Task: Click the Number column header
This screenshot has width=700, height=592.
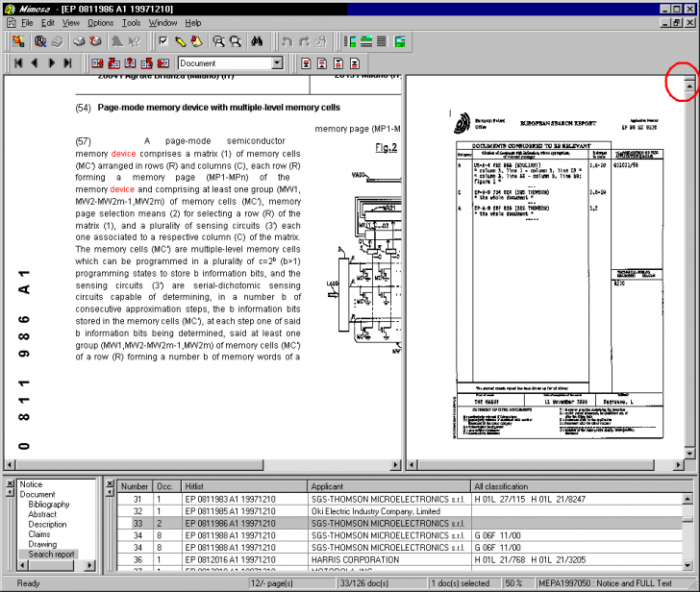Action: click(135, 486)
